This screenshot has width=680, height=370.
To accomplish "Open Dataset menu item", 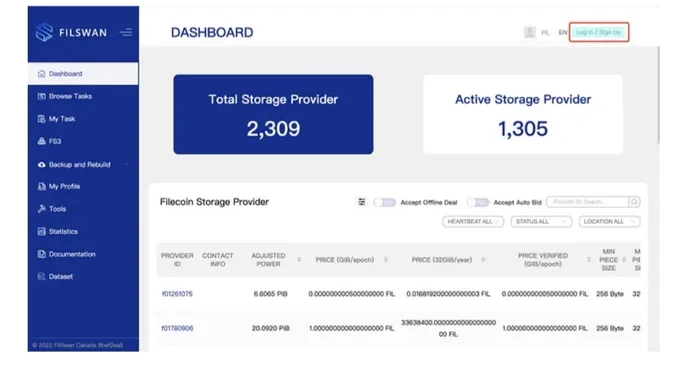I will 83,276.
